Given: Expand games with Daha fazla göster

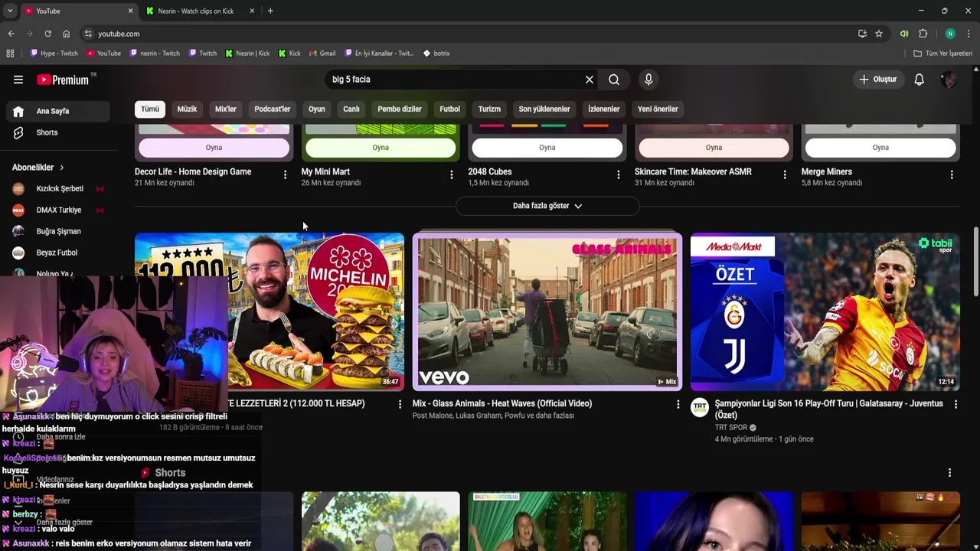Looking at the screenshot, I should pos(547,206).
